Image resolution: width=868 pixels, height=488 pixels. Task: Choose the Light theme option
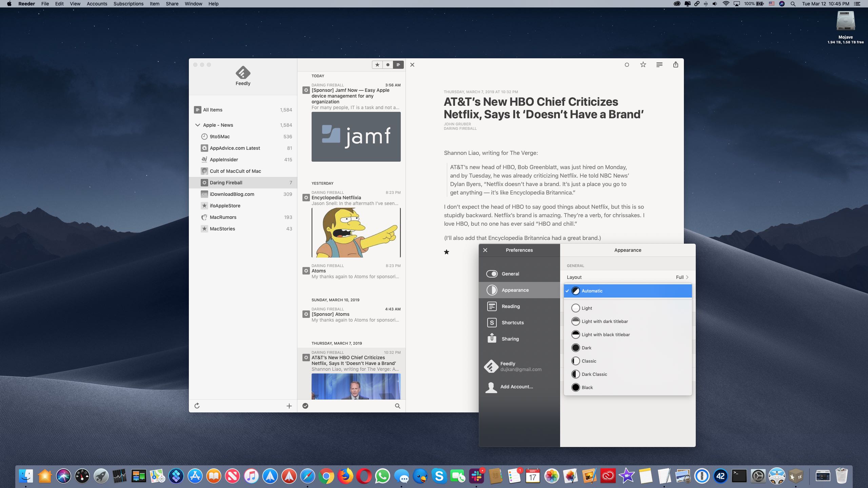[628, 308]
